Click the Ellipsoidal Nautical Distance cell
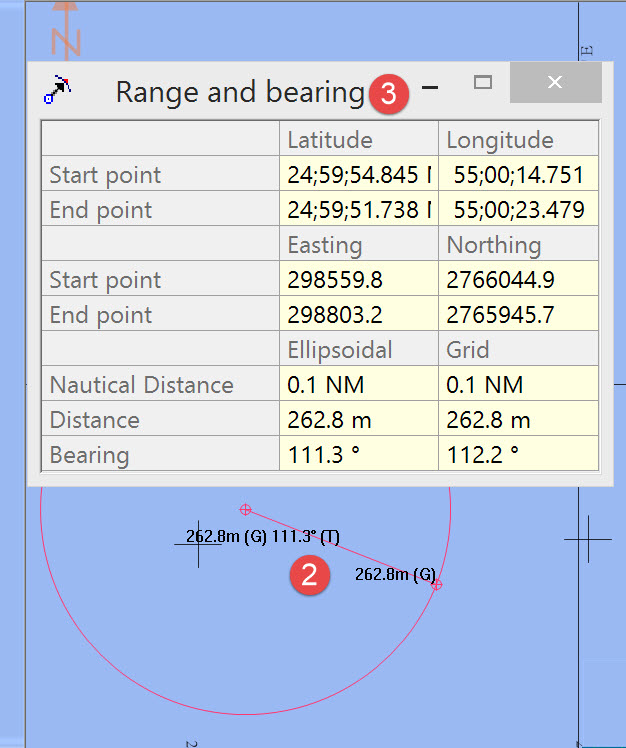Image resolution: width=626 pixels, height=748 pixels. (358, 385)
